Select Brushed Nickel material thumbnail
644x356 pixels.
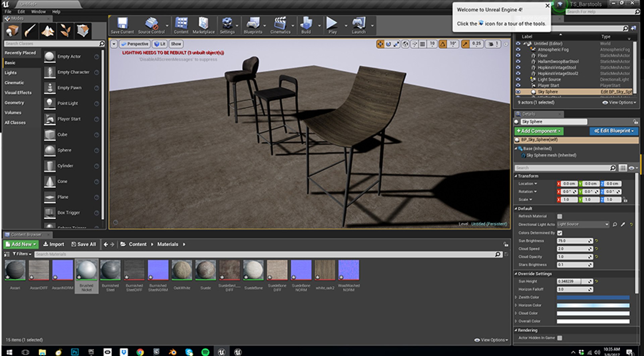pos(87,276)
